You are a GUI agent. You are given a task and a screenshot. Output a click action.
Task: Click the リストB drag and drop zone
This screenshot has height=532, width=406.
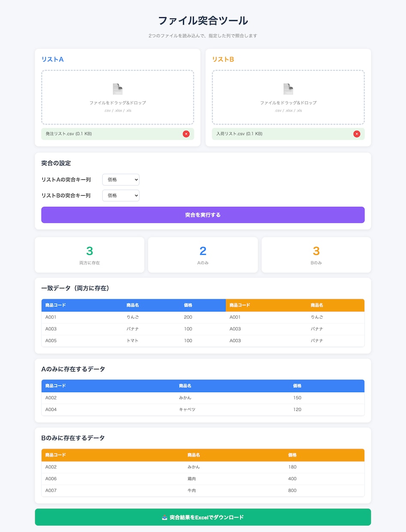(x=288, y=97)
